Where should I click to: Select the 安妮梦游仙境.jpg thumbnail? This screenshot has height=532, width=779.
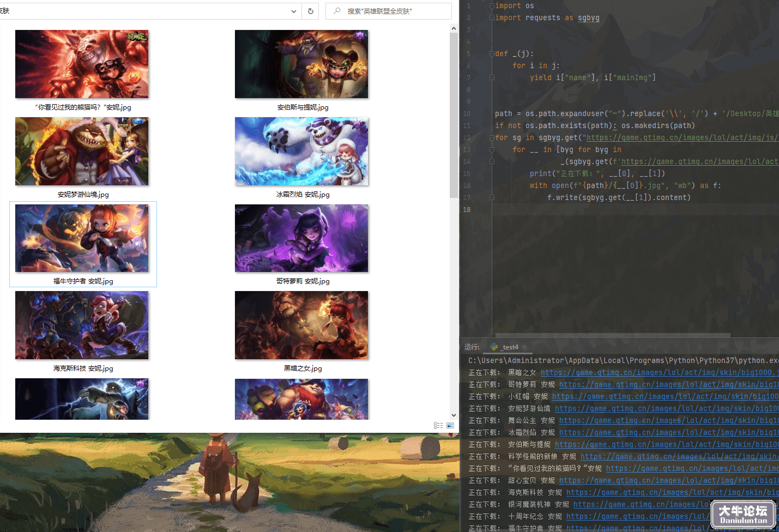[82, 152]
